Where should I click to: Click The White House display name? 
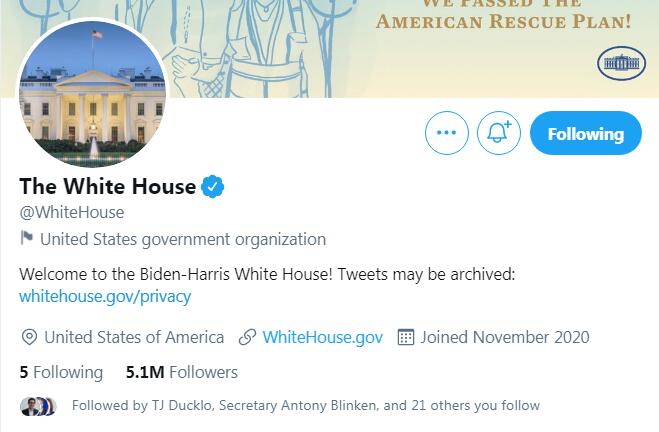click(107, 186)
